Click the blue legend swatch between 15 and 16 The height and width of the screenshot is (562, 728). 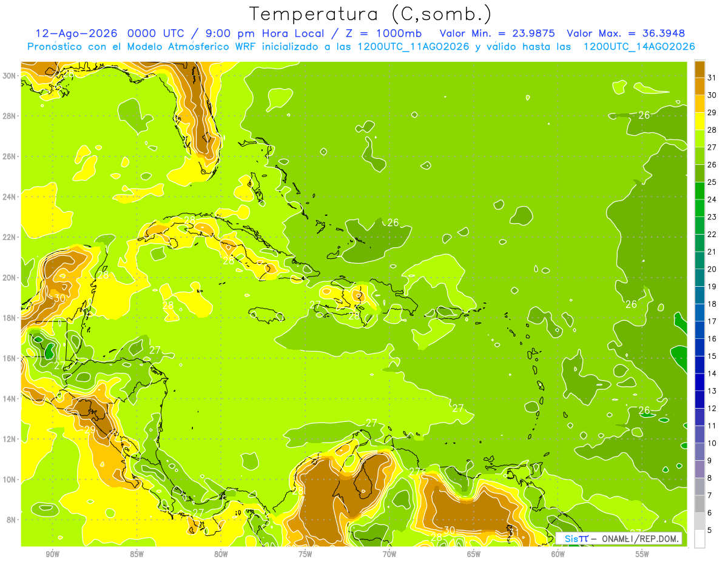(x=699, y=347)
